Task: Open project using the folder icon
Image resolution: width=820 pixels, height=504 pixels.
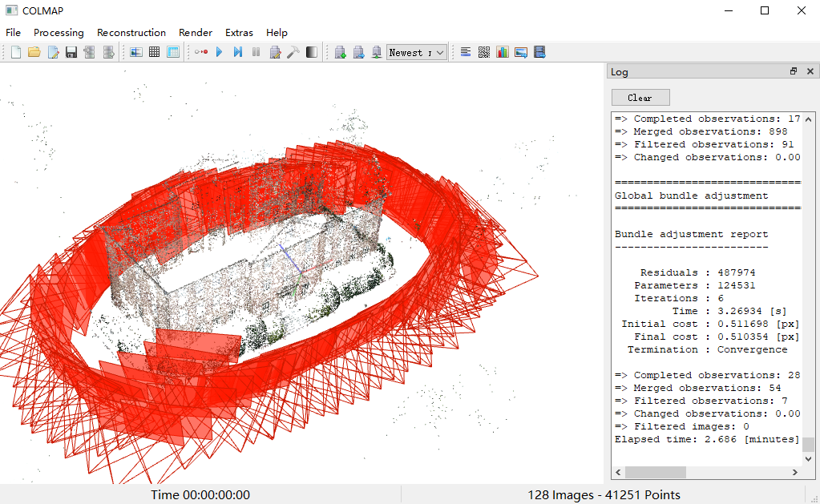Action: tap(34, 52)
